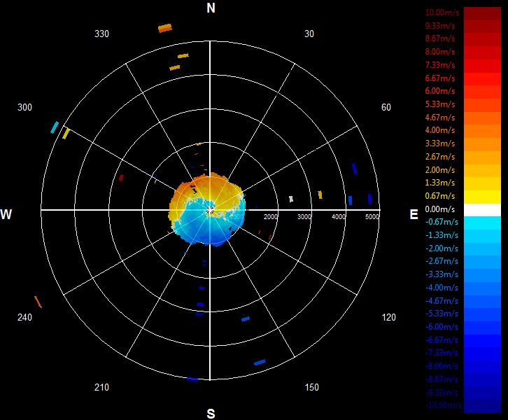
Task: Select the 150 degree azimuth label
Action: (x=311, y=387)
